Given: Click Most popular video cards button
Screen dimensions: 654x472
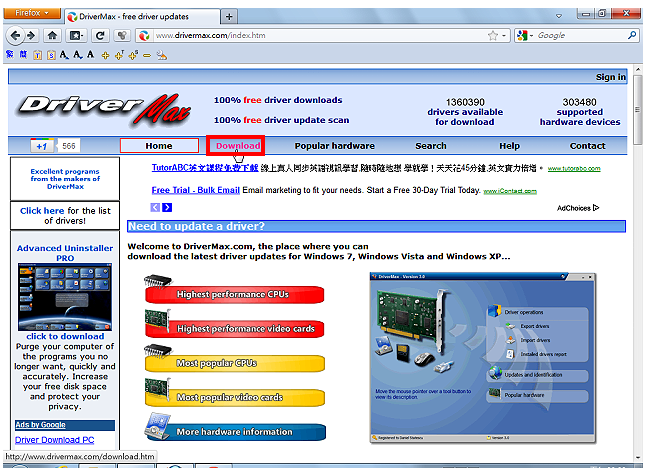Looking at the screenshot, I should (x=234, y=394).
